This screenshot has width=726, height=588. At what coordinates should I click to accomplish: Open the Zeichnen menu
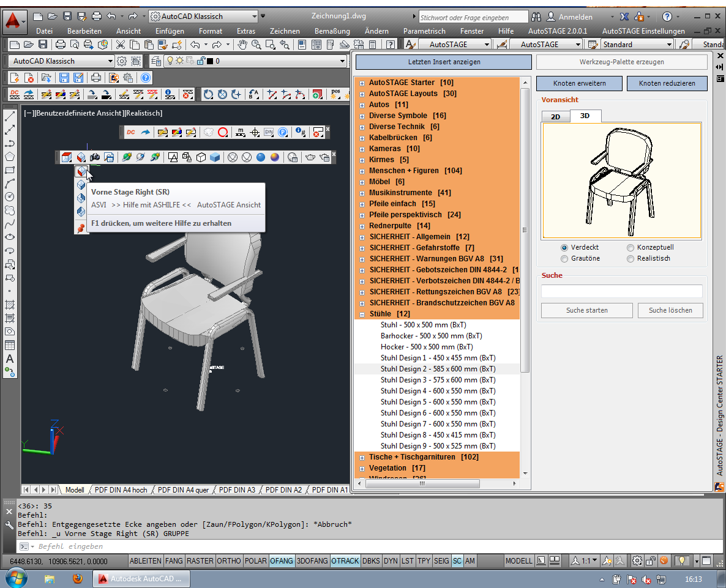tap(285, 31)
